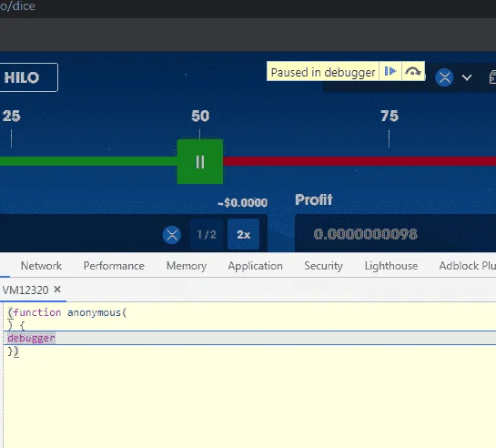Expand the currency dropdown chevron in header
The image size is (496, 448).
[467, 77]
